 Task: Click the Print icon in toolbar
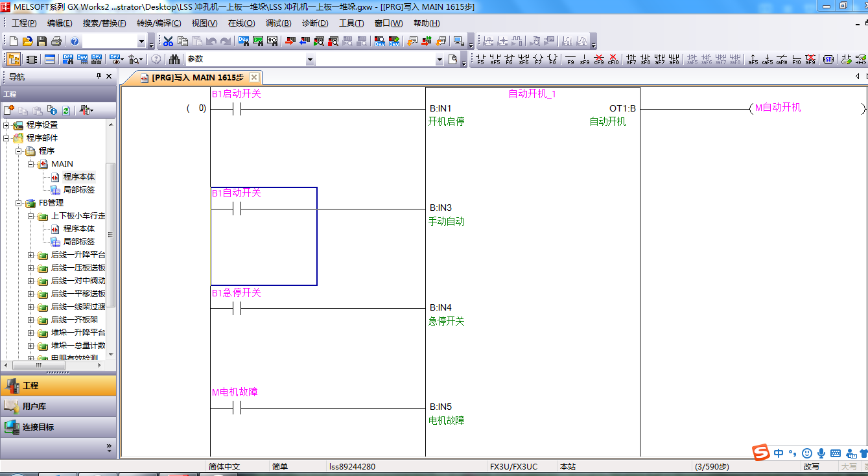pos(56,42)
